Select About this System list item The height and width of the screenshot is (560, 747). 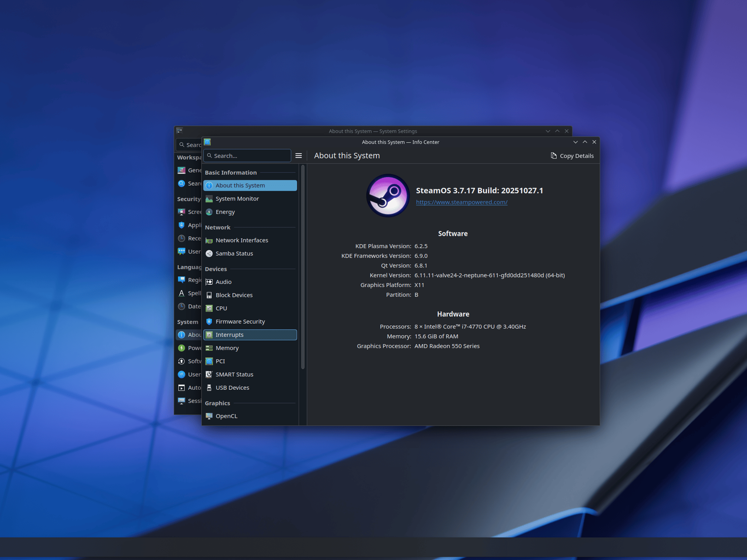[250, 186]
